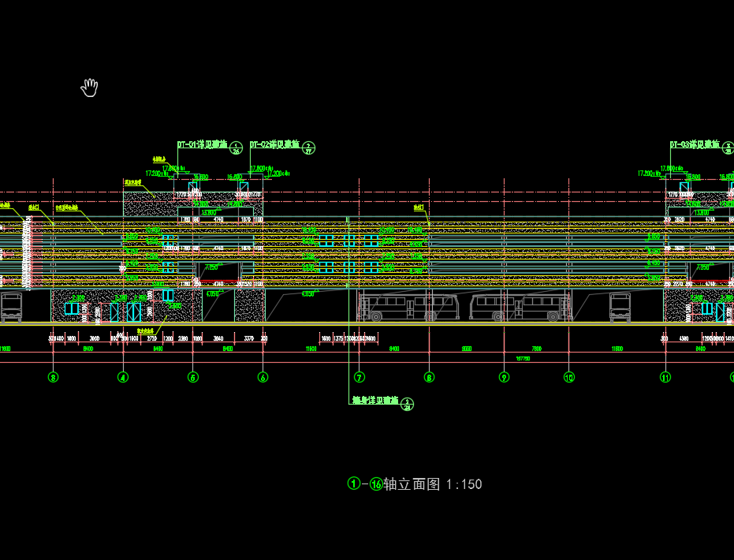Select the 3040 dimension text right of axis 5
The height and width of the screenshot is (560, 734).
click(218, 338)
